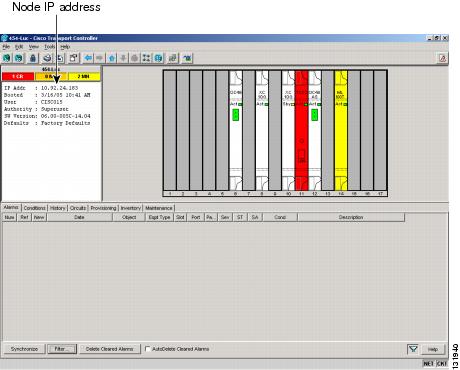Click the Delete Cleared Alarms button

pyautogui.click(x=109, y=349)
